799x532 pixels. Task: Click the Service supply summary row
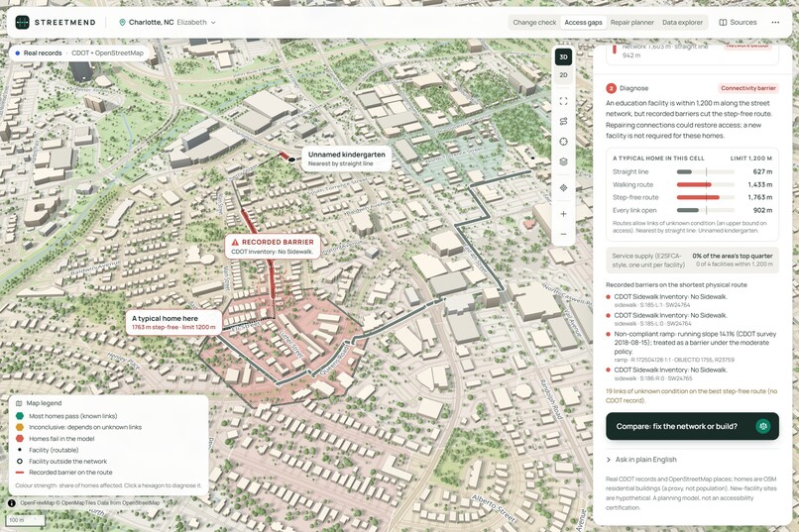[692, 261]
